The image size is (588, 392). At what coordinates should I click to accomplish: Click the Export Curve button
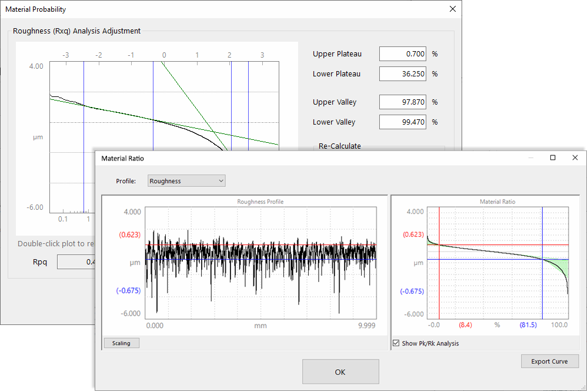pos(549,361)
